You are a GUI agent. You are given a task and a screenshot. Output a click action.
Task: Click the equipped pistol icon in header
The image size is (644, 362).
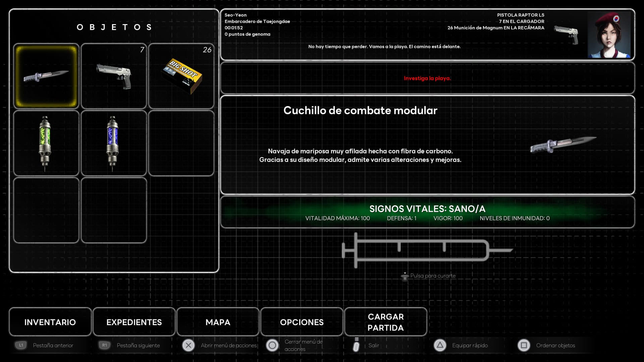(567, 34)
